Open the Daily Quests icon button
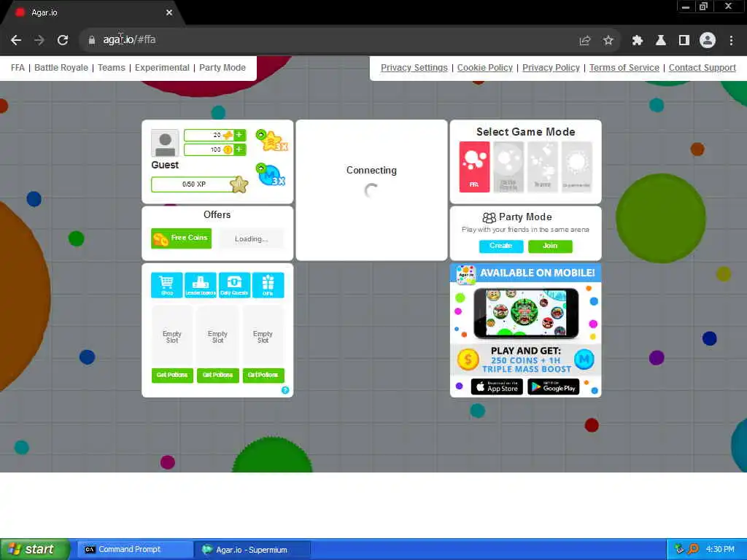 pyautogui.click(x=234, y=285)
